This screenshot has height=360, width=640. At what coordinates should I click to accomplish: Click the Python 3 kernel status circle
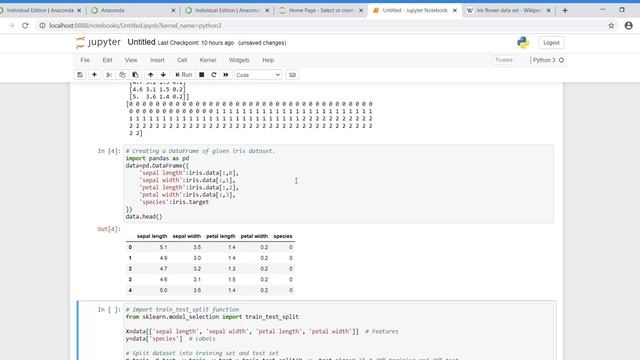561,60
